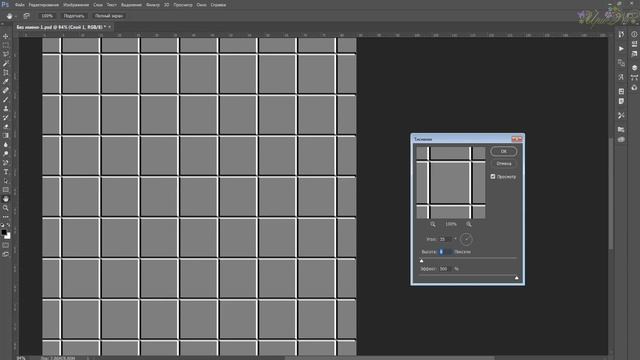Select the History Brush tool

[6, 118]
